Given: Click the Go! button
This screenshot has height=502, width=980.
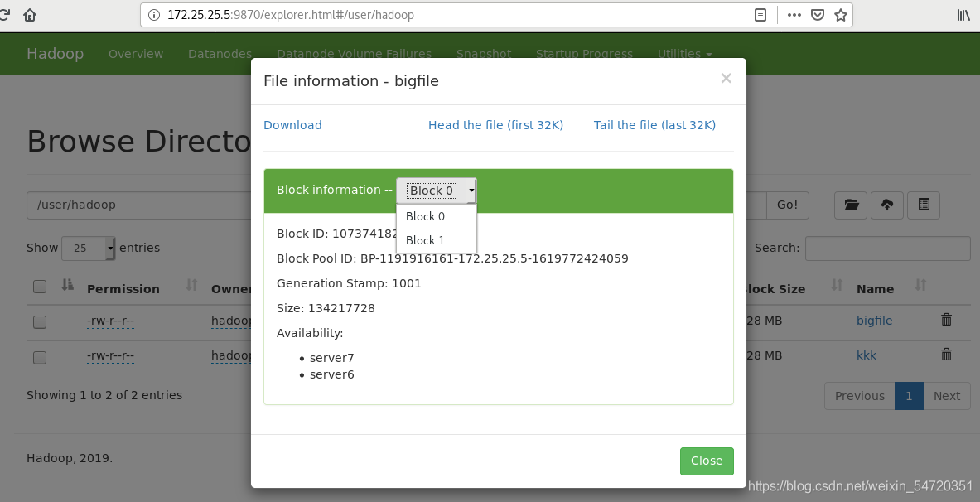Looking at the screenshot, I should 787,205.
